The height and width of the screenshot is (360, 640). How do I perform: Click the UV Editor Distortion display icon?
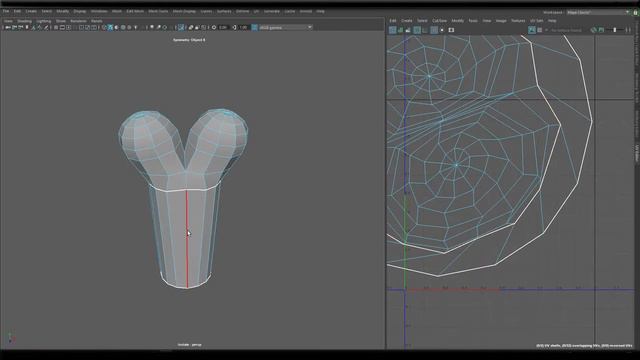click(x=408, y=30)
